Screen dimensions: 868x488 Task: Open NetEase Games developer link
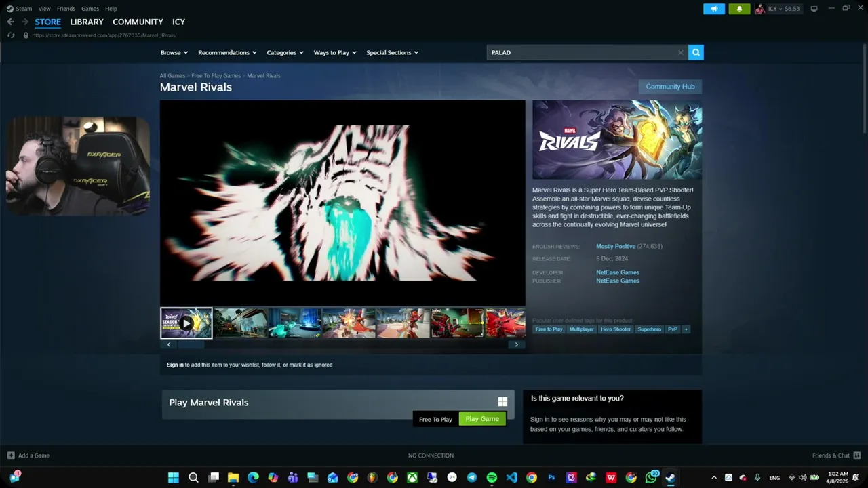(x=618, y=272)
